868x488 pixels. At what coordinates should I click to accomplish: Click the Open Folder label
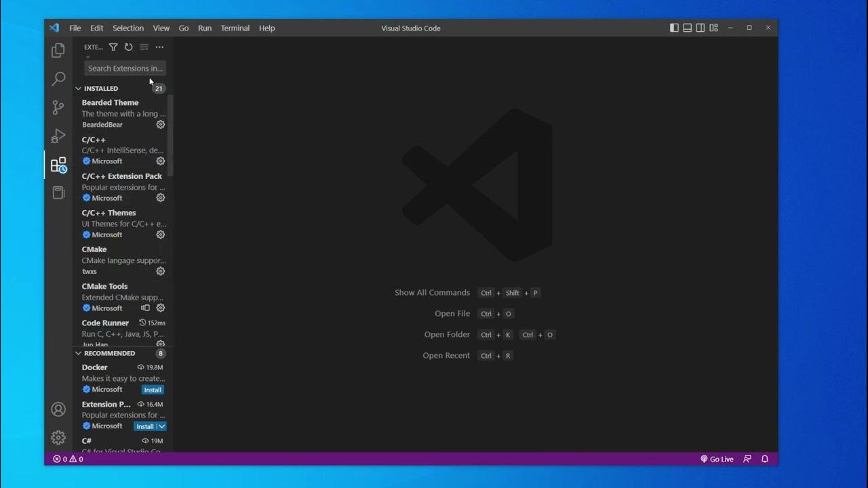click(x=447, y=335)
